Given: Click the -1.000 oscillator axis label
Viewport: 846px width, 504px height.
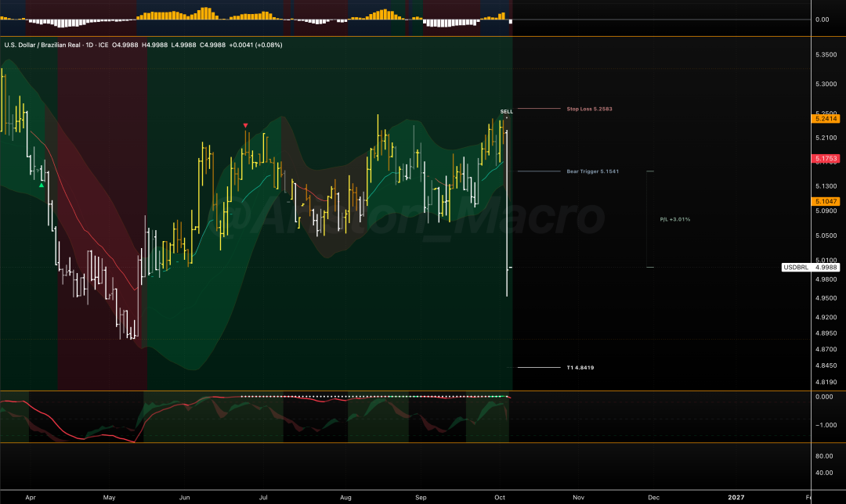Looking at the screenshot, I should click(826, 425).
